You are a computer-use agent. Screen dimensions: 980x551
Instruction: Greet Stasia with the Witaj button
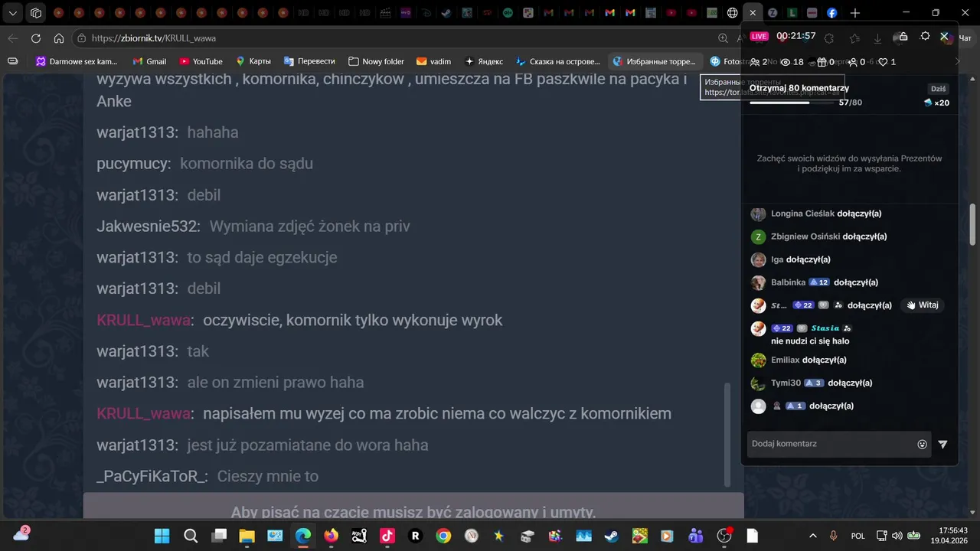coord(922,305)
